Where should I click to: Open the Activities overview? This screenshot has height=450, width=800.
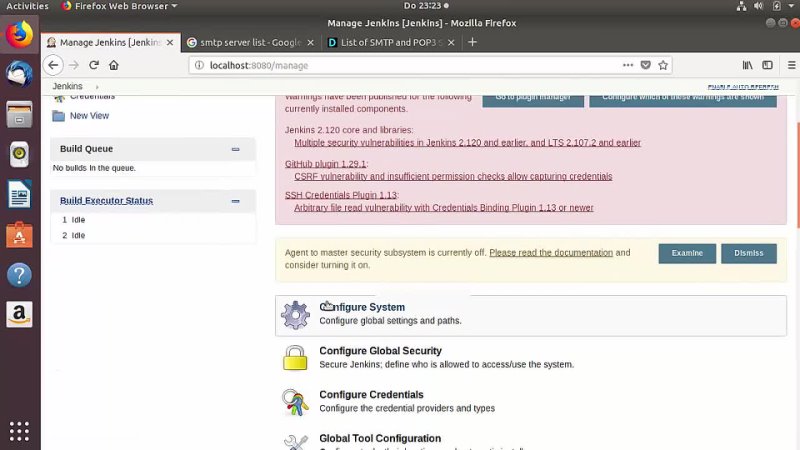(x=27, y=6)
